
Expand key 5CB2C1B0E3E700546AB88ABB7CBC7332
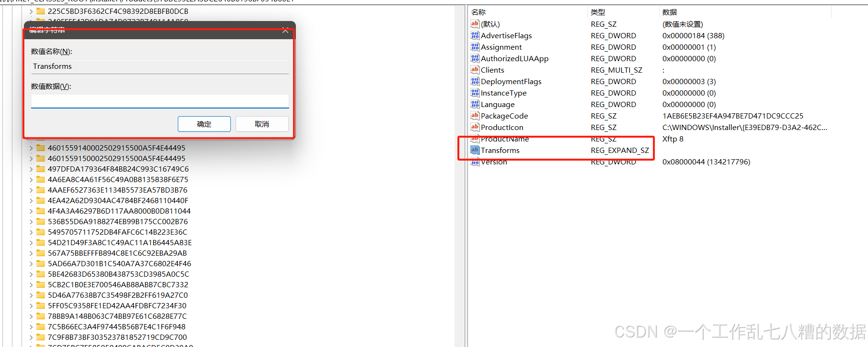click(31, 284)
